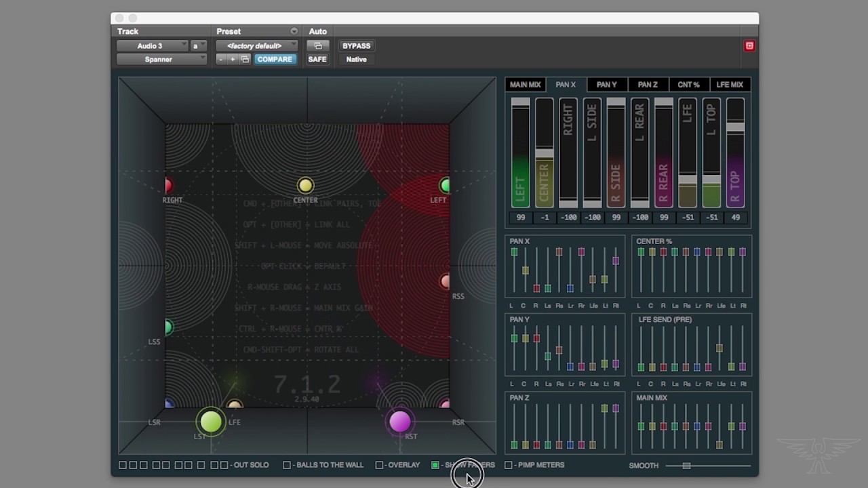The height and width of the screenshot is (488, 868).
Task: Click the CENTER % panel's L fader handle
Action: click(641, 252)
